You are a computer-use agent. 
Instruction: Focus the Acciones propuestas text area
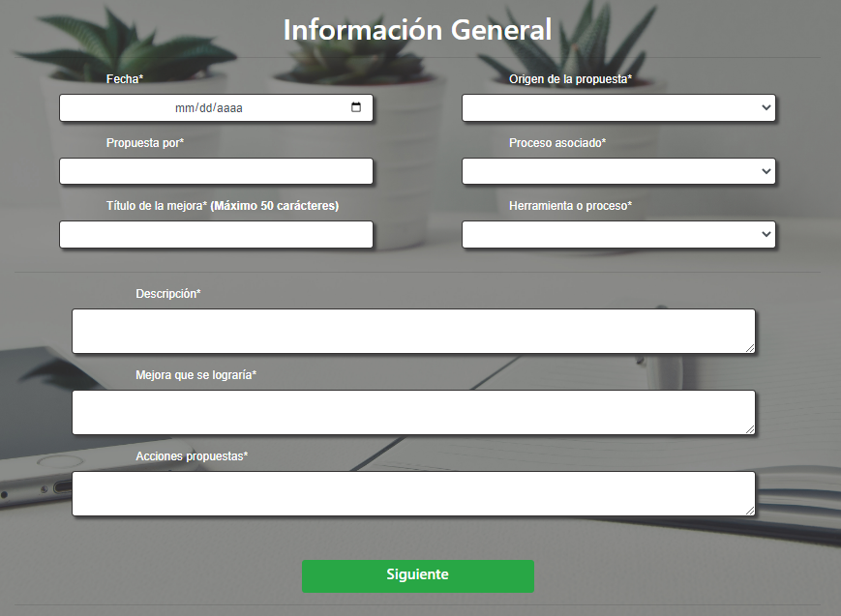click(413, 493)
